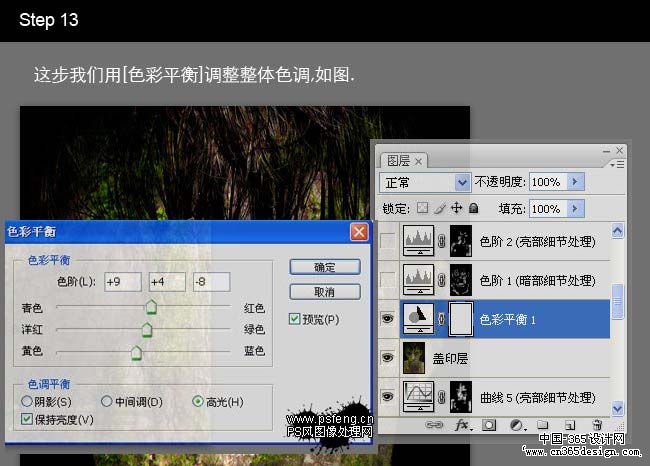Click the 不透明度 100% value field

(x=548, y=182)
